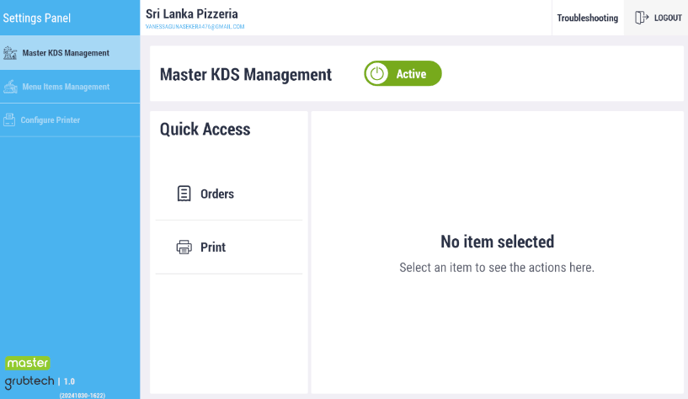Click the Master KDS Management sidebar icon
The width and height of the screenshot is (688, 399).
(x=10, y=53)
